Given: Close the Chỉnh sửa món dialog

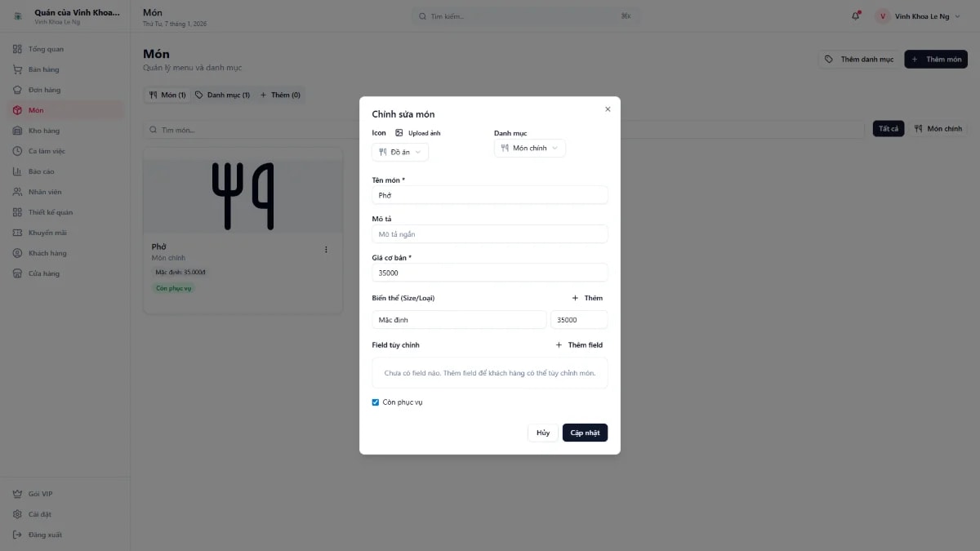Looking at the screenshot, I should coord(608,109).
